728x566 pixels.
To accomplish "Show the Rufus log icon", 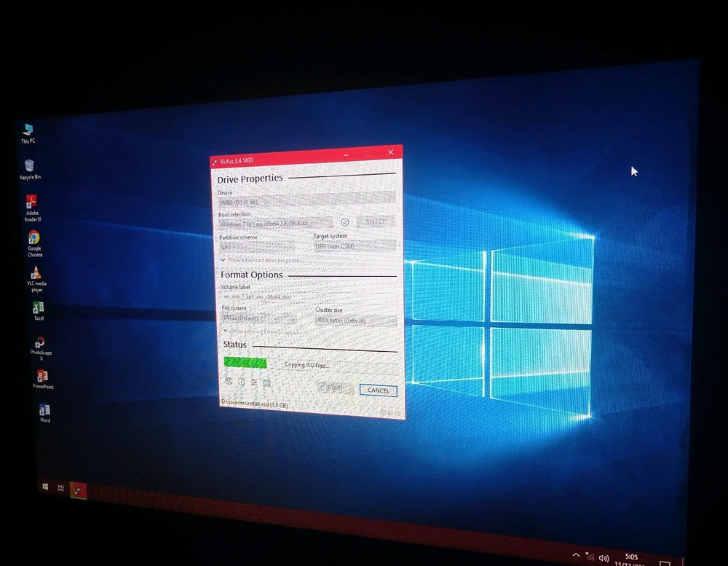I will pyautogui.click(x=266, y=383).
